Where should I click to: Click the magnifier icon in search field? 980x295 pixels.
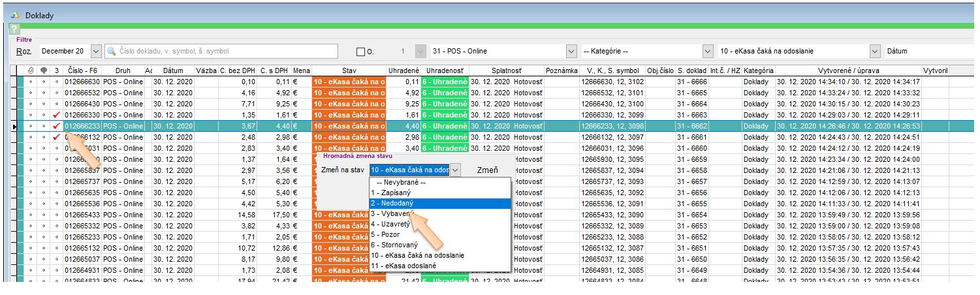(x=112, y=51)
